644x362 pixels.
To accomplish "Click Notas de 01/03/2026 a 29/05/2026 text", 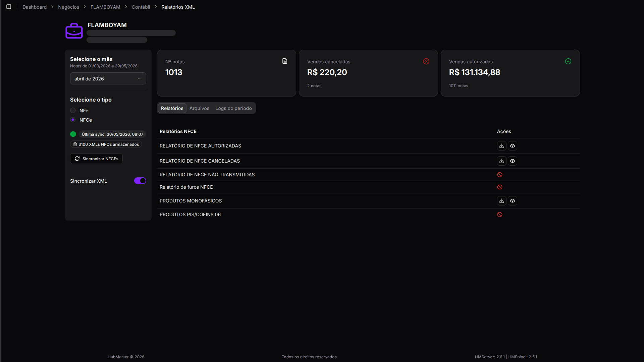I will click(x=104, y=66).
